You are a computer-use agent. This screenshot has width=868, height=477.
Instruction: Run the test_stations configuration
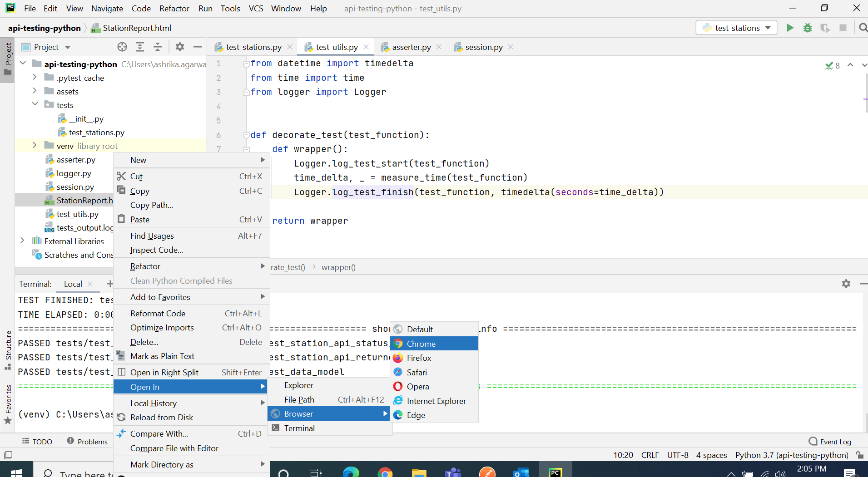(x=790, y=28)
